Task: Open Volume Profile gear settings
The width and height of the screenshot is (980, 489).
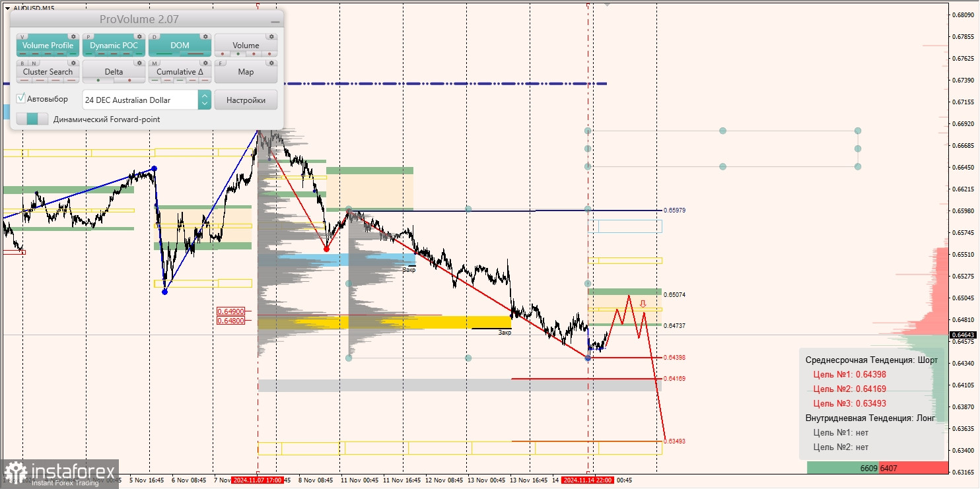Action: pos(73,37)
